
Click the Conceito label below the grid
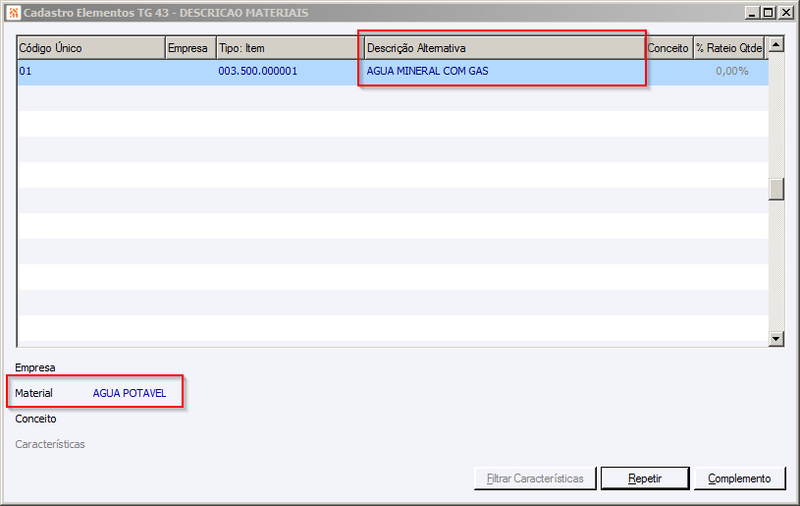click(36, 419)
